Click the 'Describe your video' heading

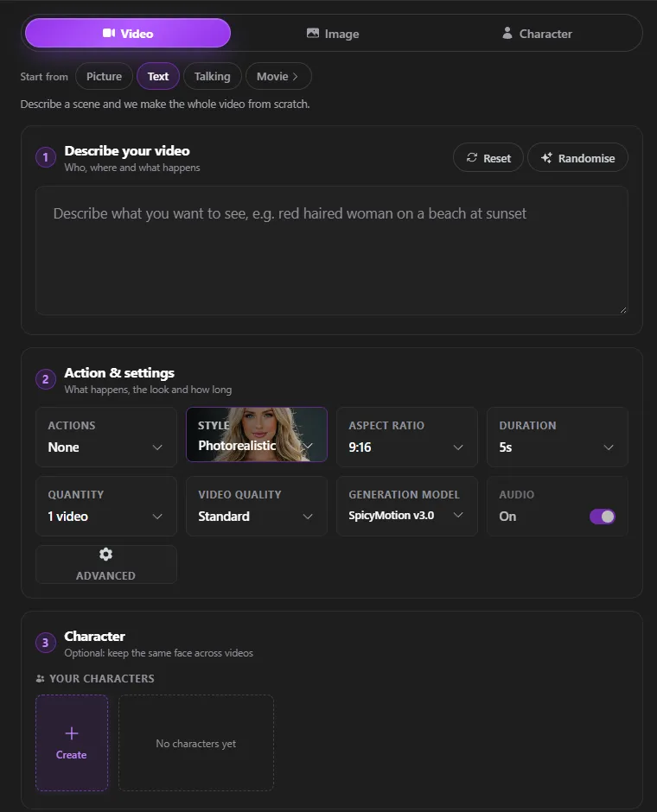coord(127,150)
